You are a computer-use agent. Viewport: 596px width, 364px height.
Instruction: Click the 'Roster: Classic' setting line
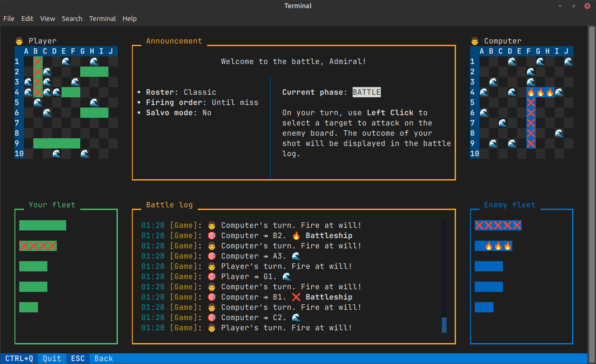point(181,92)
